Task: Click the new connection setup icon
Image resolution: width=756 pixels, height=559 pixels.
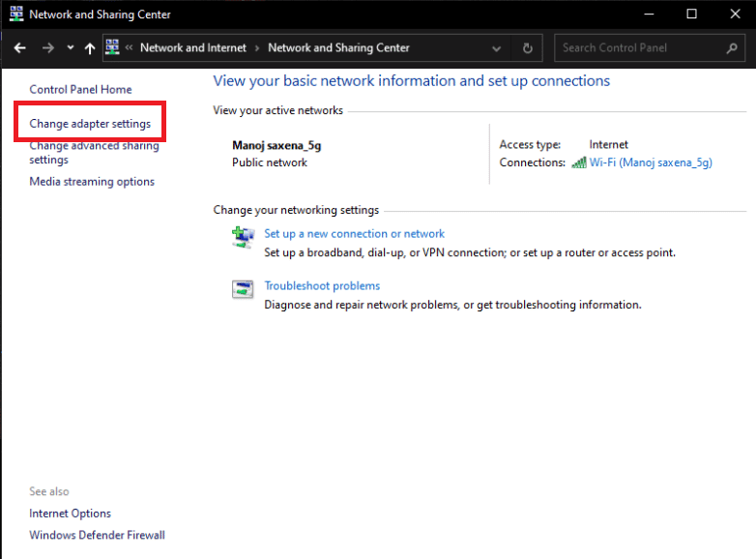Action: coord(243,237)
